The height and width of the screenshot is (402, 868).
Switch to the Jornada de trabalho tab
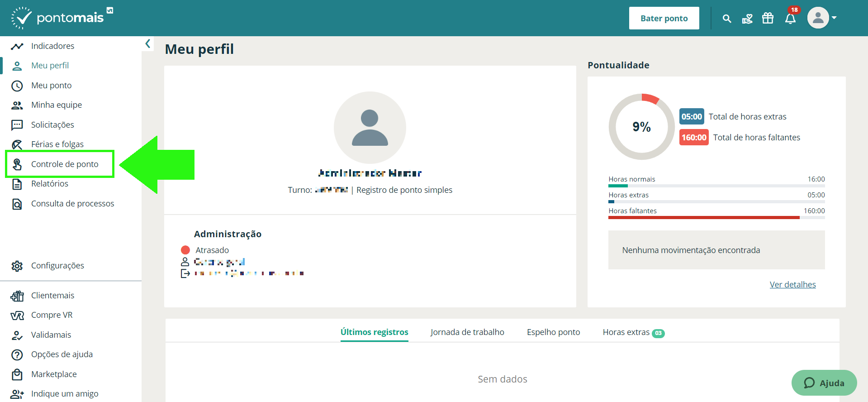467,332
